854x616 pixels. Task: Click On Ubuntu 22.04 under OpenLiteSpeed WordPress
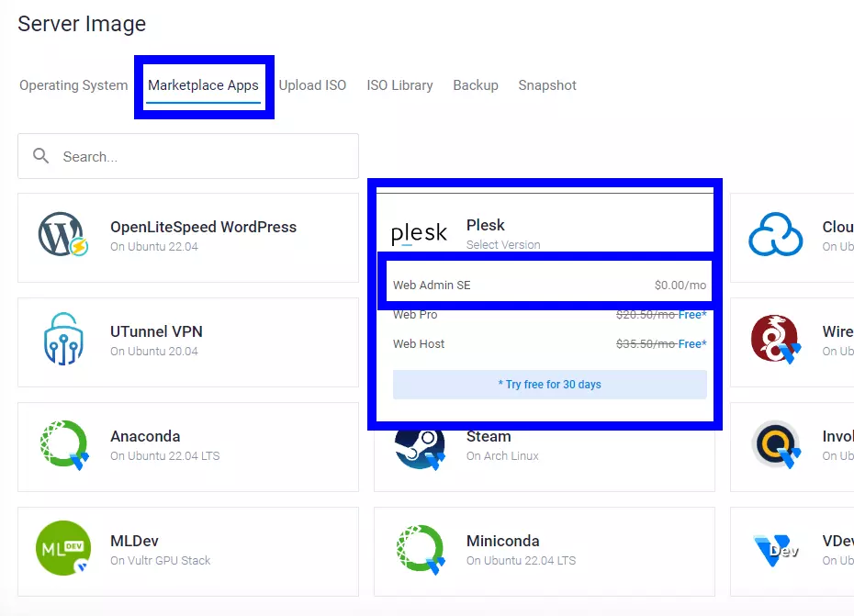154,247
